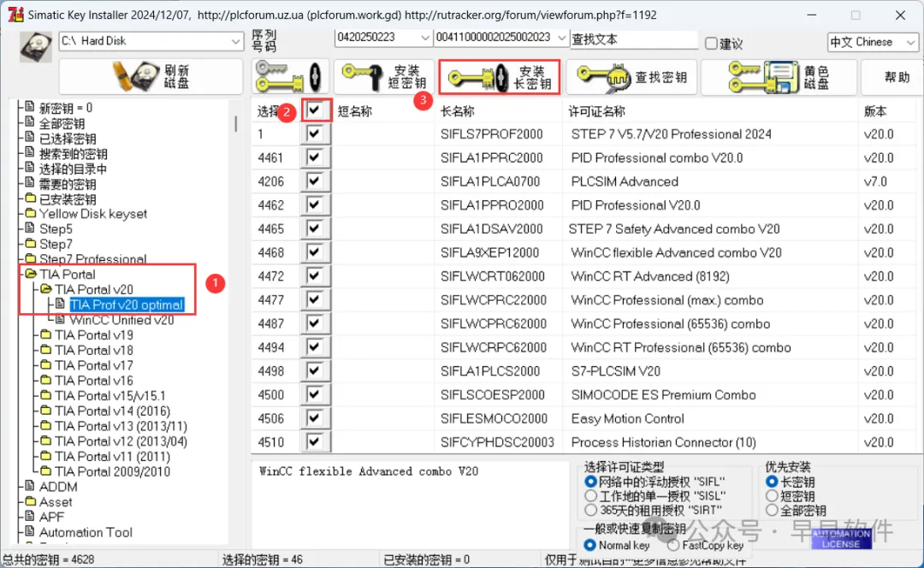Select 全部密钥 tree item
This screenshot has height=568, width=924.
pyautogui.click(x=62, y=123)
